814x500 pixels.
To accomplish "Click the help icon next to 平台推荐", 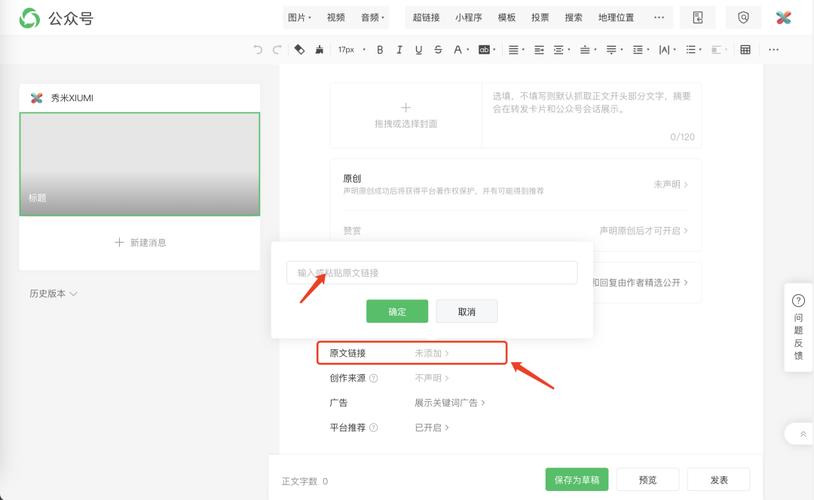I will pyautogui.click(x=373, y=428).
